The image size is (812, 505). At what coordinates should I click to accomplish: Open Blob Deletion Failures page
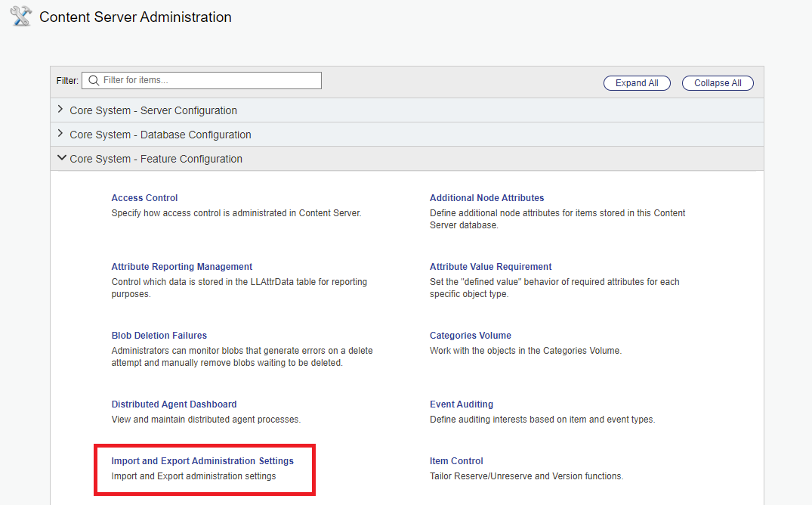tap(159, 336)
